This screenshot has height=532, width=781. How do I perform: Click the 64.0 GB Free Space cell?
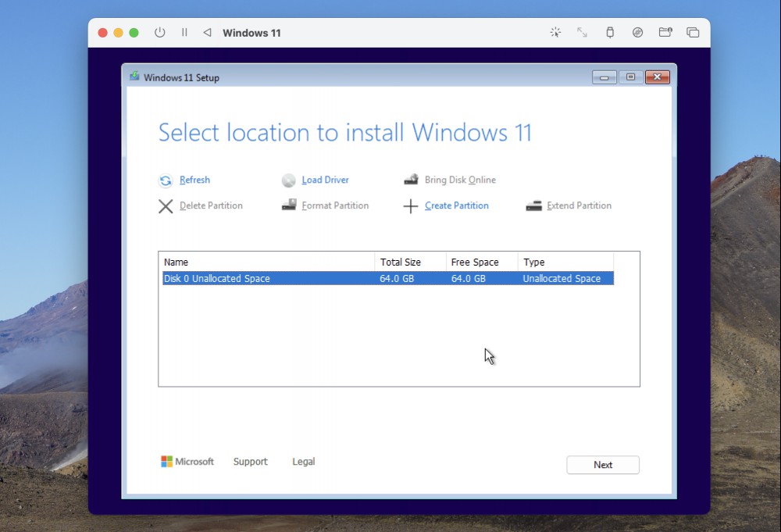coord(468,278)
